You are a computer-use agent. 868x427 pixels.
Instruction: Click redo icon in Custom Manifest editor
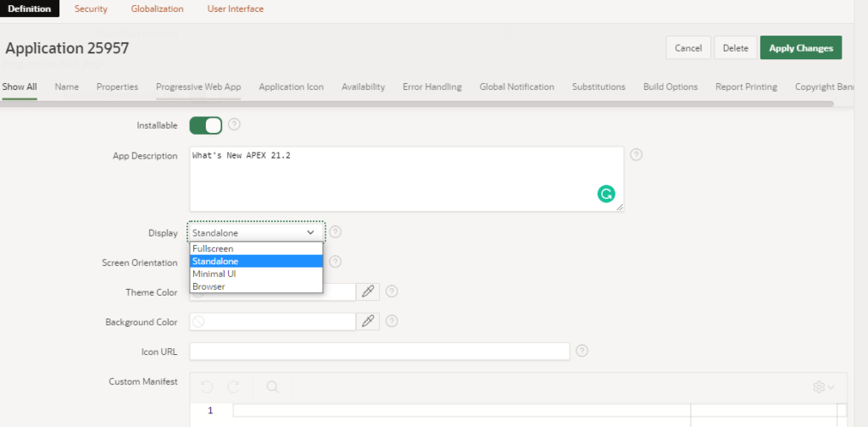[234, 386]
